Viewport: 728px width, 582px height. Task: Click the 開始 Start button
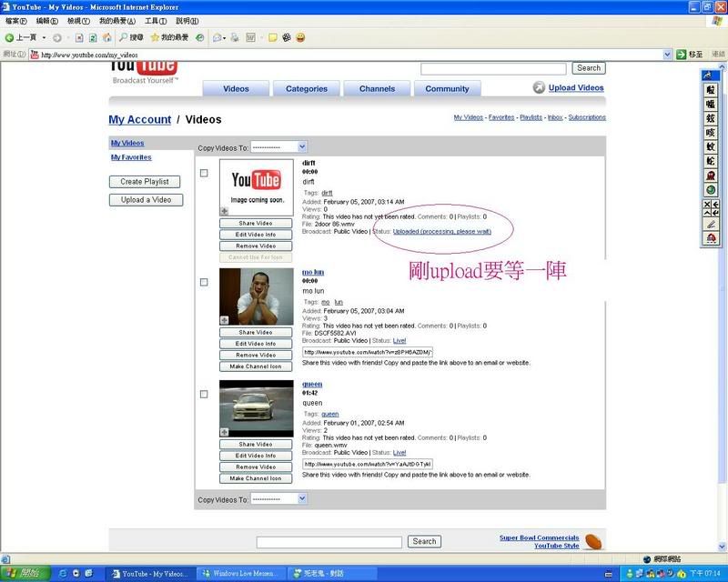click(x=25, y=574)
